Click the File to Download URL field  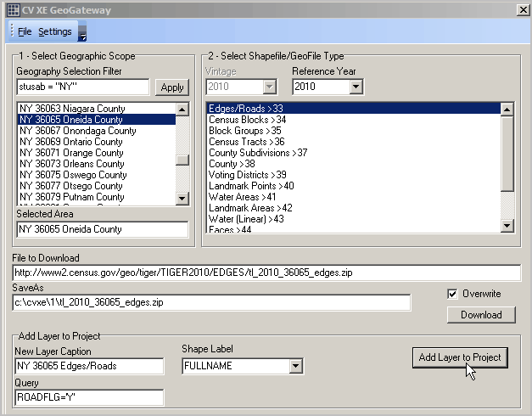click(x=266, y=273)
